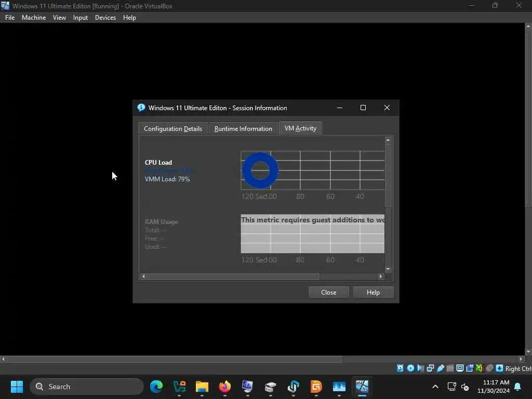Click the Close button in Session Information
Viewport: 532px width, 399px height.
pos(328,292)
